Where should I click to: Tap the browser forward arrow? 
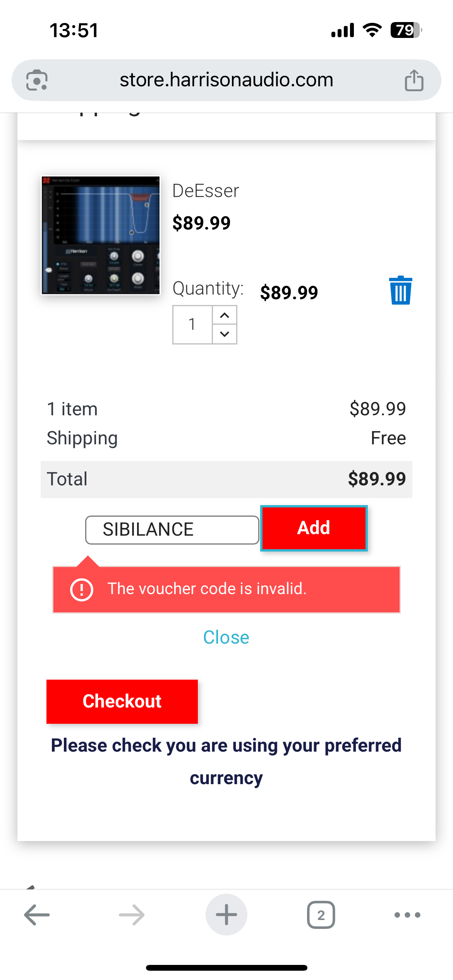(132, 915)
